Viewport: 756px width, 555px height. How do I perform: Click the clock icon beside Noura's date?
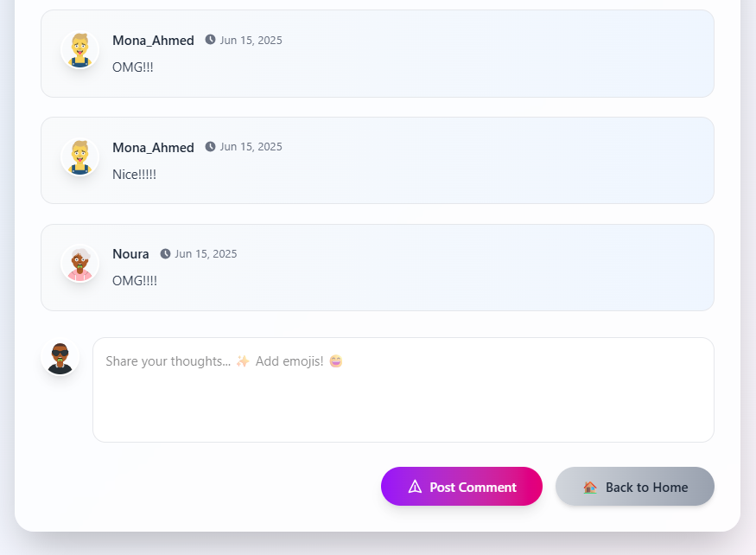(165, 253)
